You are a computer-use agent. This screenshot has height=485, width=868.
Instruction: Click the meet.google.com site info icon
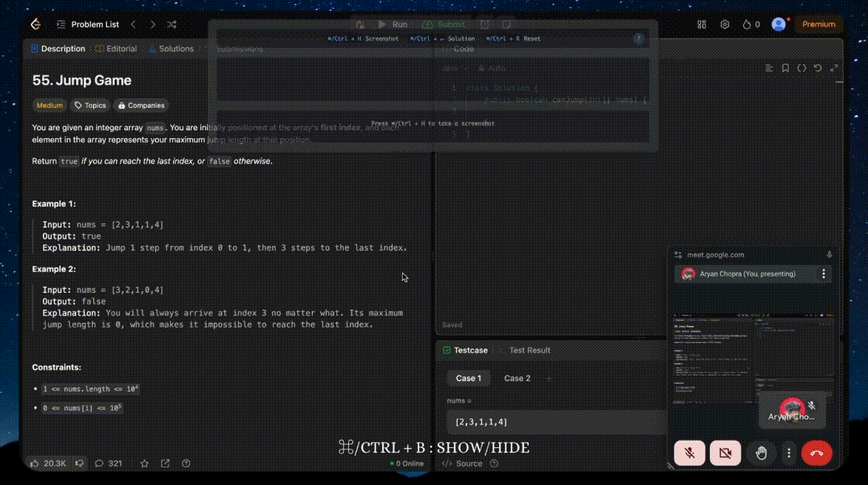point(678,255)
